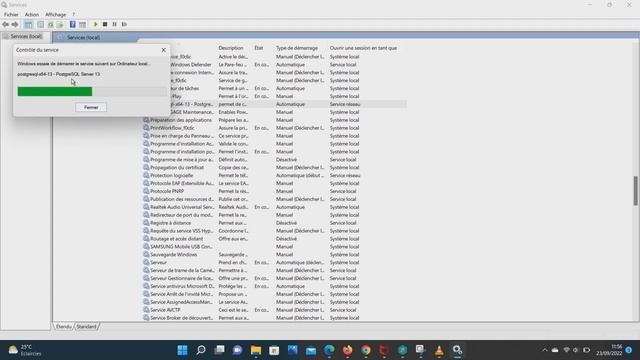Expand the system tray hidden icons chevron

[x=544, y=350]
